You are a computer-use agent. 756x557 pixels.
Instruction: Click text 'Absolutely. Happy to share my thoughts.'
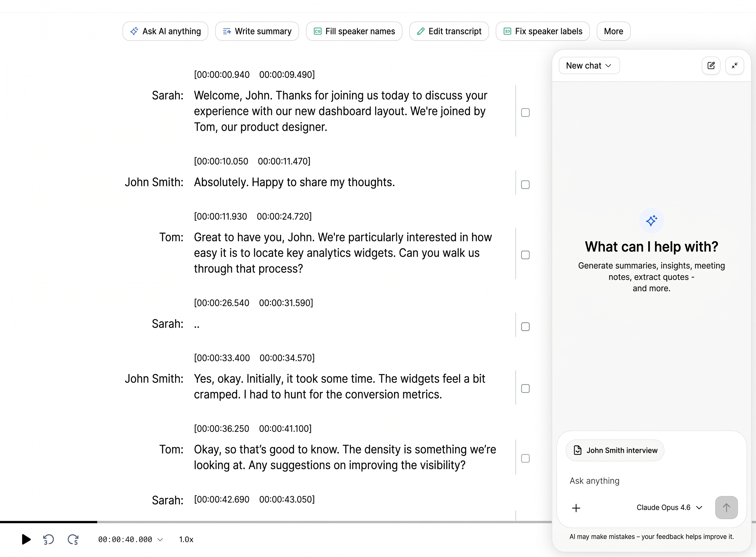(x=294, y=182)
